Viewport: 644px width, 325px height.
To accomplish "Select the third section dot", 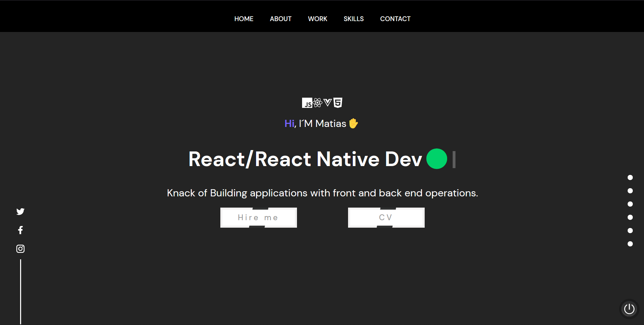I will coord(630,204).
